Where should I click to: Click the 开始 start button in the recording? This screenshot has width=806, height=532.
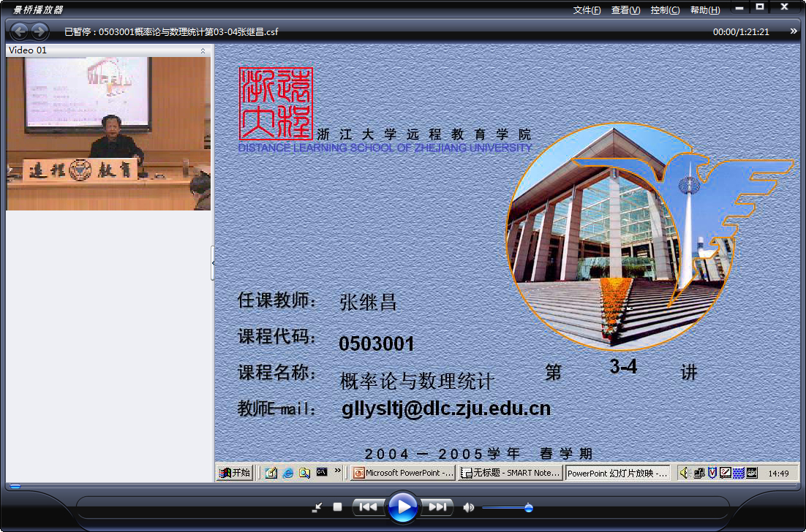pos(235,473)
